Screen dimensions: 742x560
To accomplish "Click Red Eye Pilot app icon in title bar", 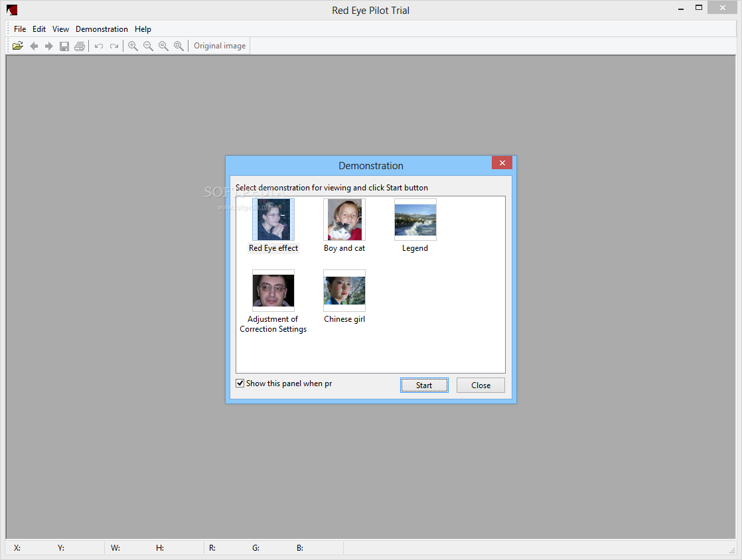I will click(12, 9).
